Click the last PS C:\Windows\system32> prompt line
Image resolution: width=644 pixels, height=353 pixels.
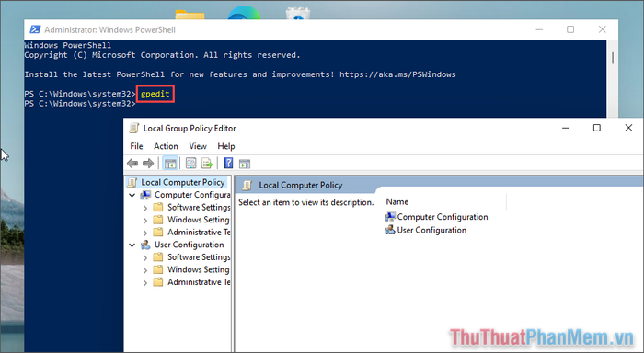(80, 104)
